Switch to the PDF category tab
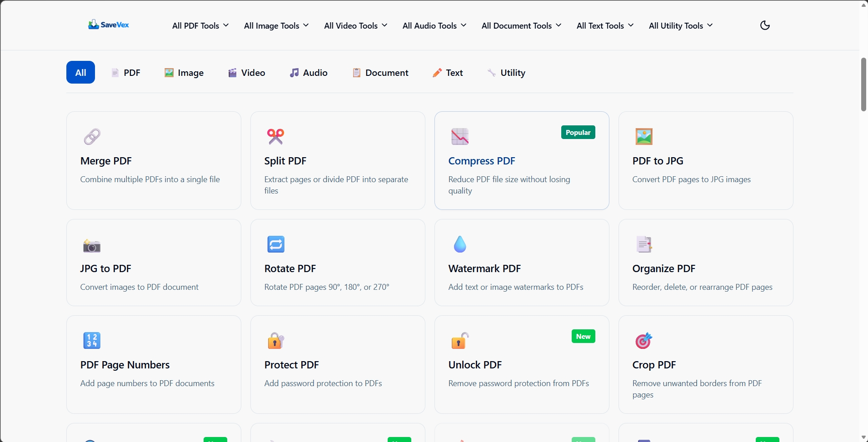 [x=126, y=73]
